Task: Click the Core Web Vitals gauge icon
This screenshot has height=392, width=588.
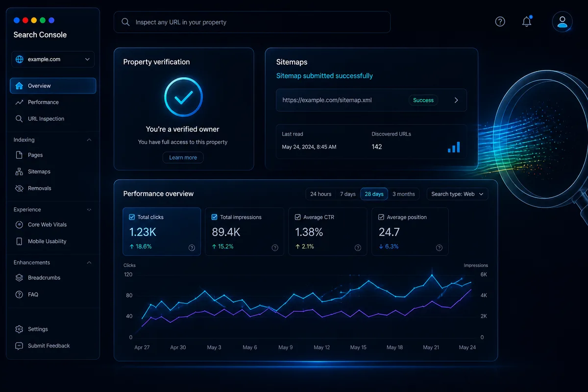Action: [19, 224]
